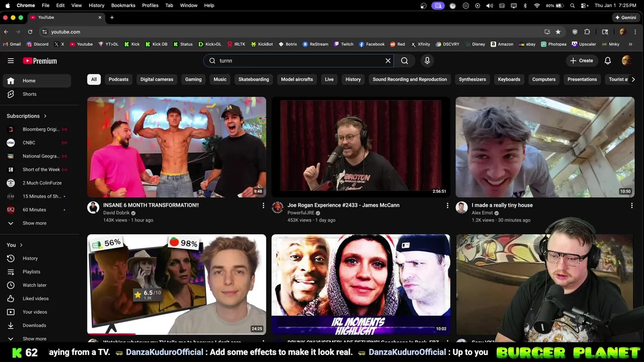Viewport: 644px width, 362px height.
Task: Open the Gemini button in Chrome
Action: coord(625,18)
